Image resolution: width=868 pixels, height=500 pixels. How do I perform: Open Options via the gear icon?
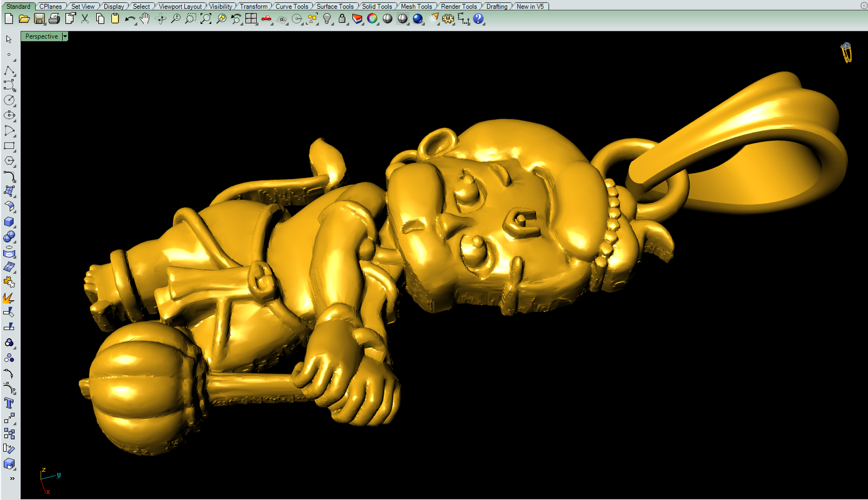point(448,19)
